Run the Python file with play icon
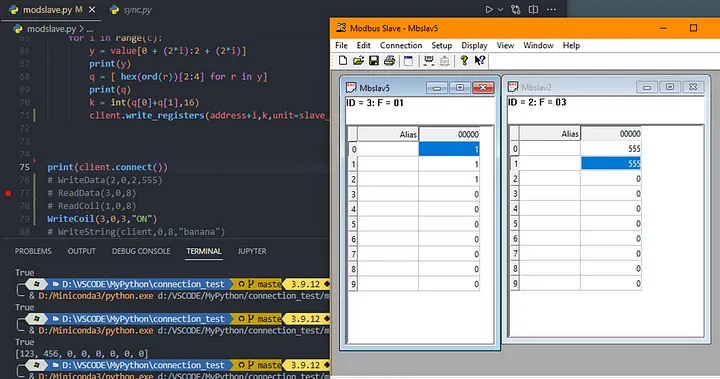This screenshot has width=720, height=379. point(489,9)
